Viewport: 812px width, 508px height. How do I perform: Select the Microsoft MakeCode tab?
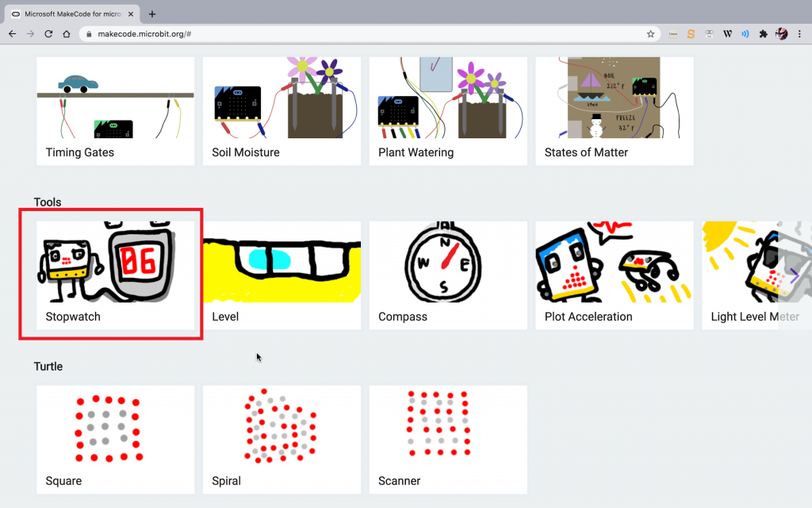pos(73,14)
